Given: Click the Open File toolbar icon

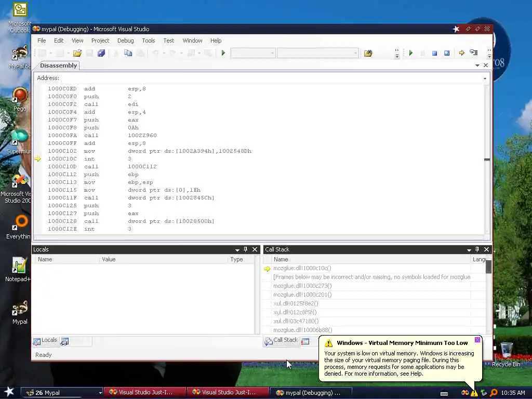Looking at the screenshot, I should (x=77, y=53).
